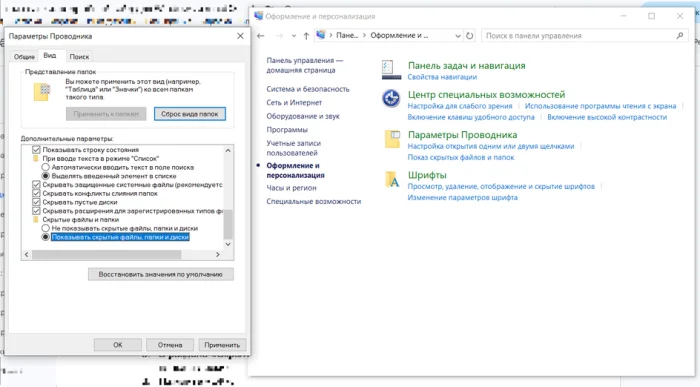Select Автоматически вводить текст в поле поиска
The image size is (700, 387).
[46, 167]
